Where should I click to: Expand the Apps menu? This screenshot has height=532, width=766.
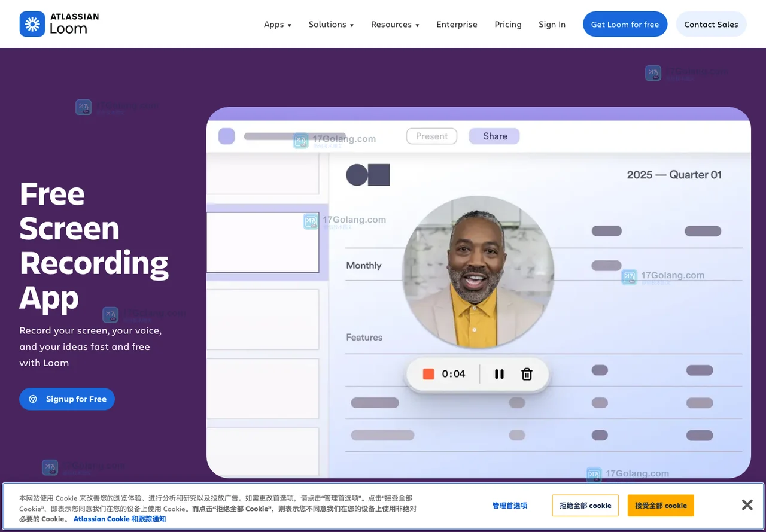coord(278,25)
